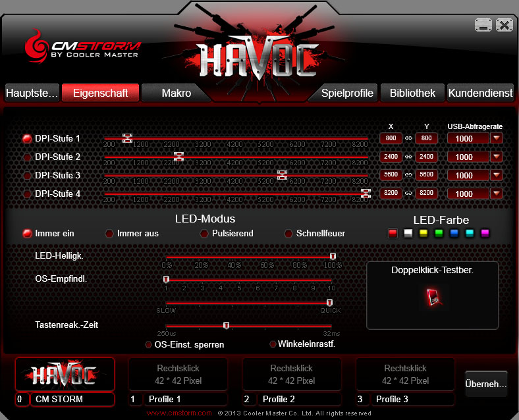Screen dimensions: 519x420
Task: Select DPI-Stufe 1 radio button
Action: tap(27, 138)
